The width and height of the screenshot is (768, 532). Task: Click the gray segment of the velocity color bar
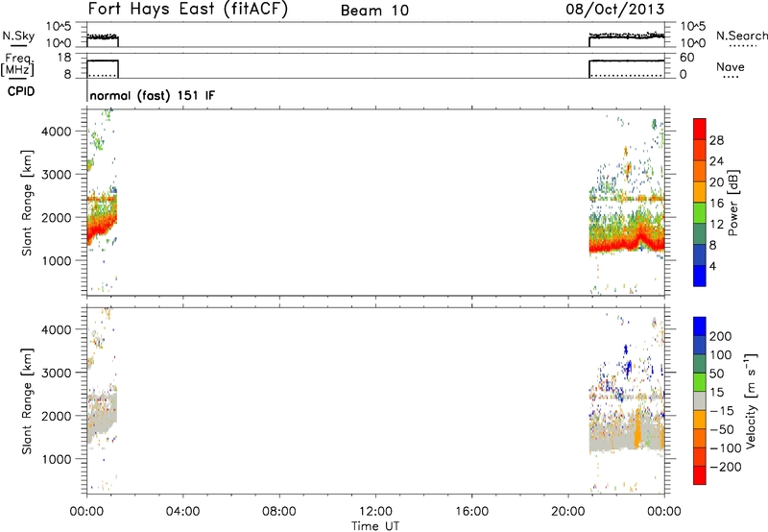700,401
